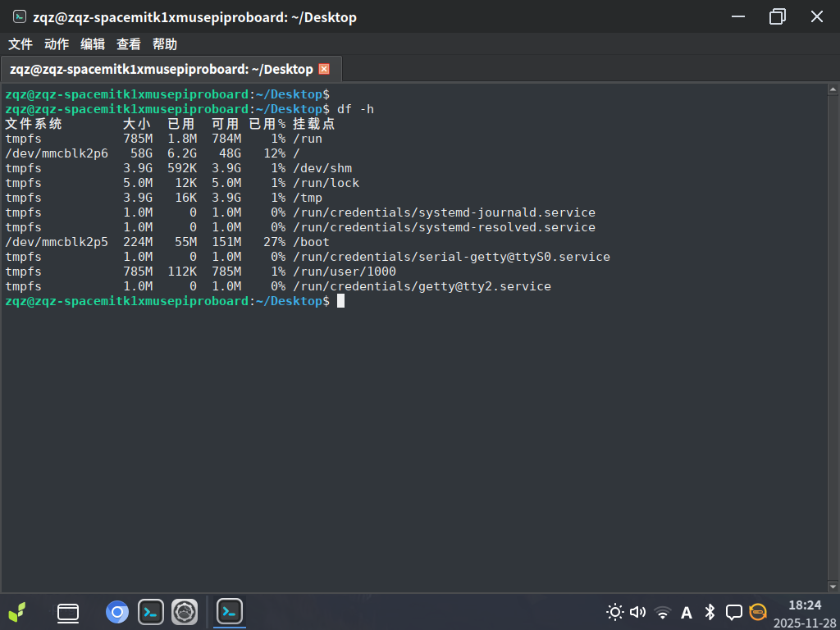Click the '挂载点' column header
The width and height of the screenshot is (840, 630).
(x=314, y=125)
